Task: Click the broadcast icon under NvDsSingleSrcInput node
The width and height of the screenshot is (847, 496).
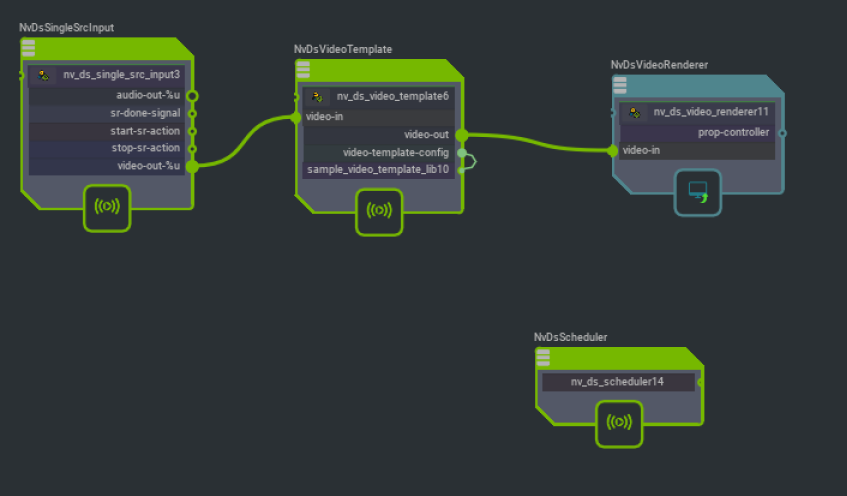Action: click(107, 207)
